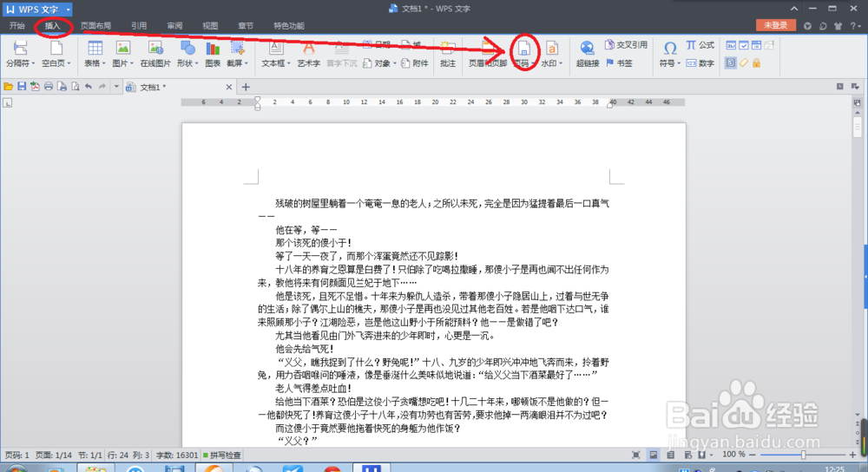Insert an object (对象)
This screenshot has width=868, height=472.
click(x=380, y=63)
